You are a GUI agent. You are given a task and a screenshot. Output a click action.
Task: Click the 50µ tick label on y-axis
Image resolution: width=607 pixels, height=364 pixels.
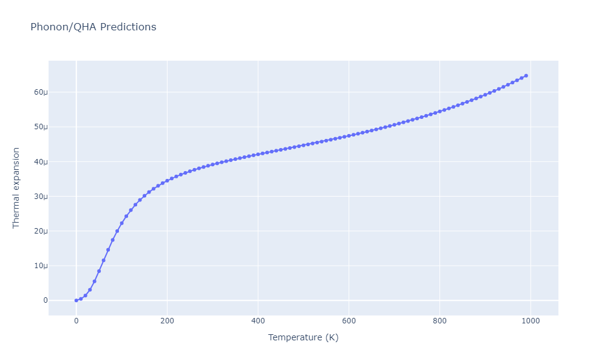[41, 127]
